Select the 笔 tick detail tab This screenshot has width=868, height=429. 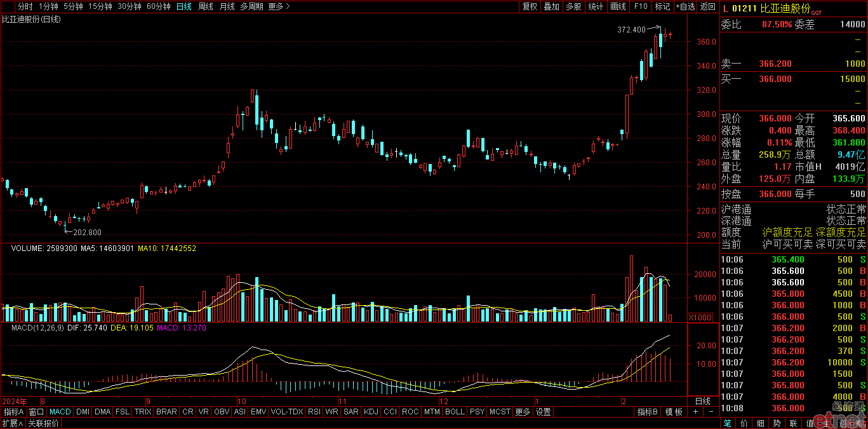click(x=728, y=423)
